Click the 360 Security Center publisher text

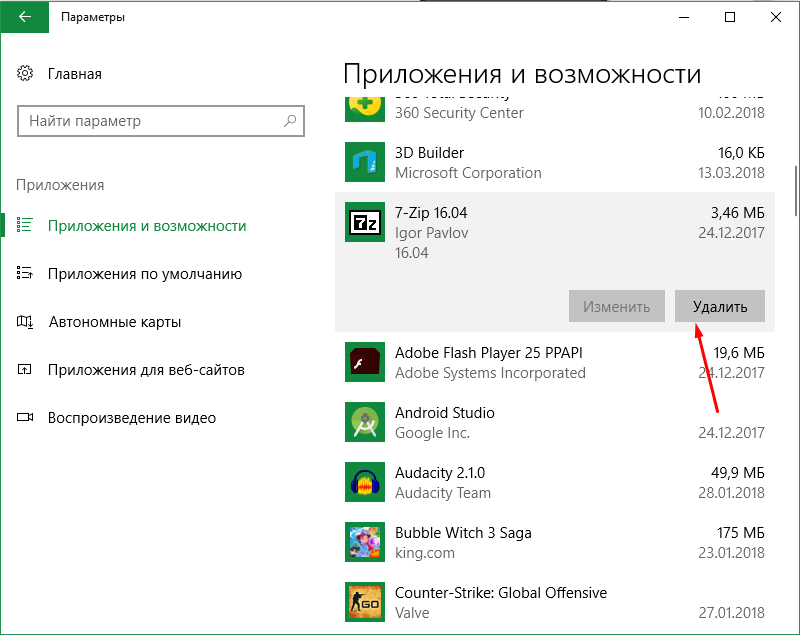coord(459,113)
